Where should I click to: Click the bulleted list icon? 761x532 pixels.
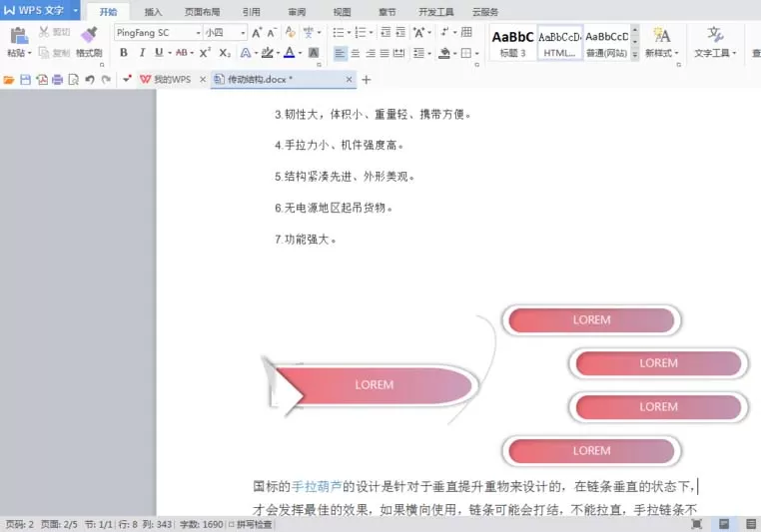(339, 33)
